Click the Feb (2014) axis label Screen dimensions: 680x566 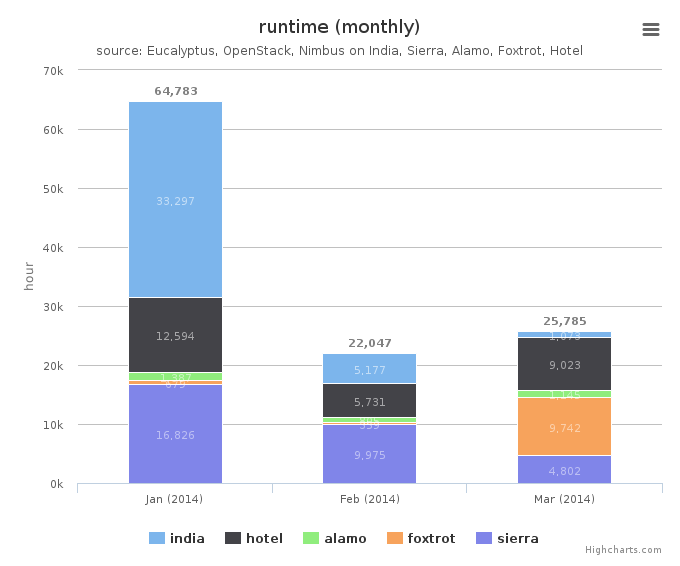370,499
